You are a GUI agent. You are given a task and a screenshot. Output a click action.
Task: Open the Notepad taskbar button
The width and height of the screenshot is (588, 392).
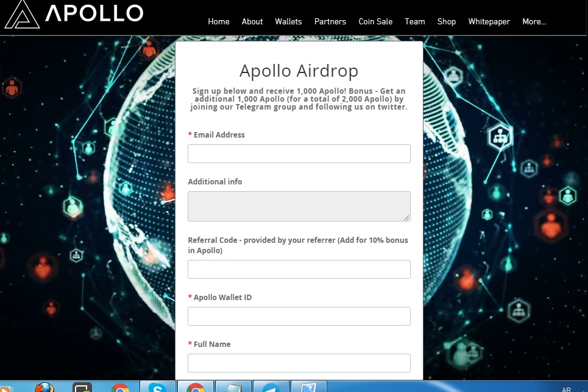pyautogui.click(x=233, y=387)
